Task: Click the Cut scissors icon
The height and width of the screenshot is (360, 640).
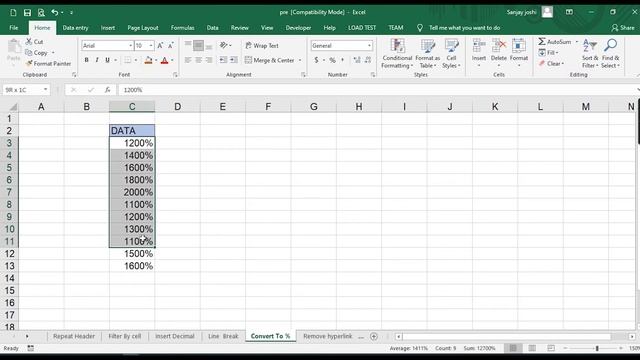Action: coord(29,42)
